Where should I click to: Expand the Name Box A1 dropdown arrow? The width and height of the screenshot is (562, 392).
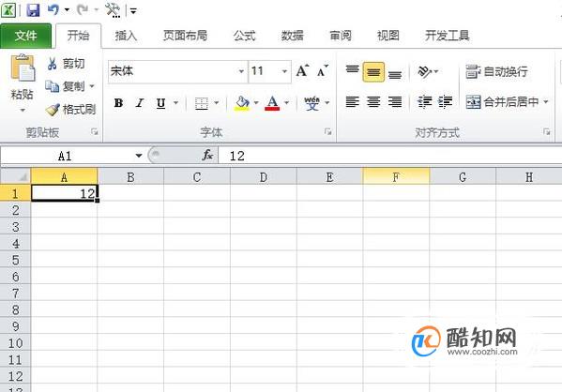138,156
